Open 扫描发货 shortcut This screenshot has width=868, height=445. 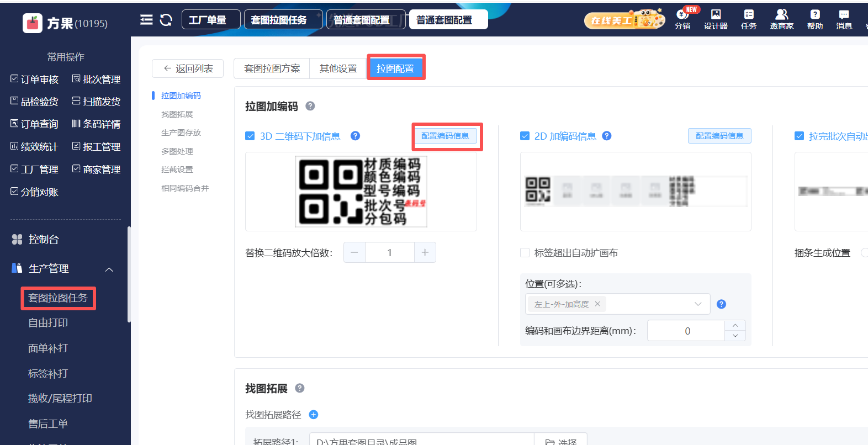pos(96,102)
